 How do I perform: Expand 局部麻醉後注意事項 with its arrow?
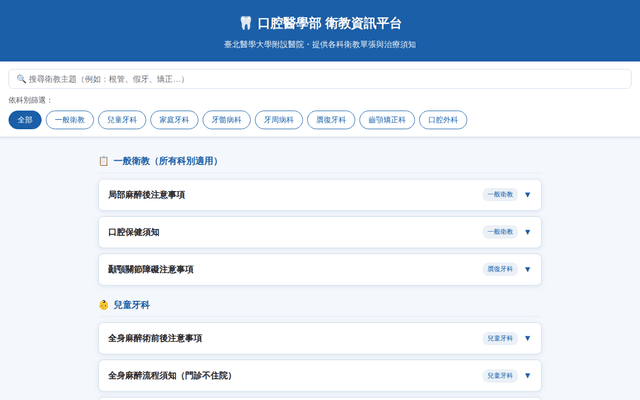[527, 195]
